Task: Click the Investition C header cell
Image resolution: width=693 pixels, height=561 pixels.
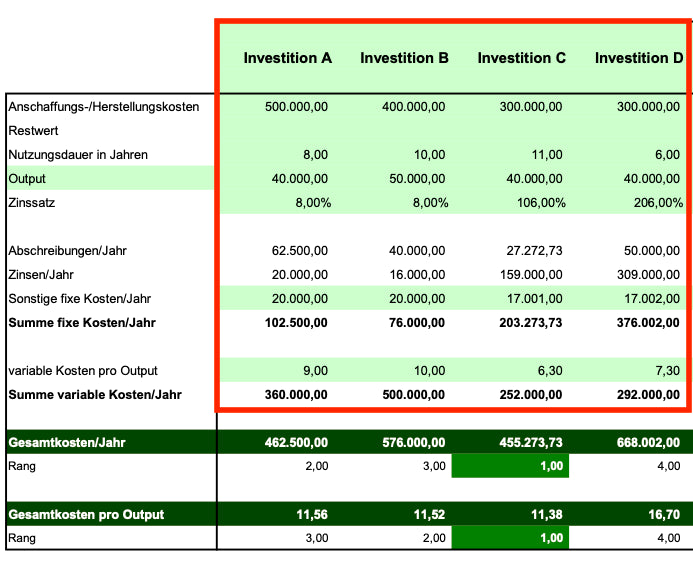Action: pos(521,58)
